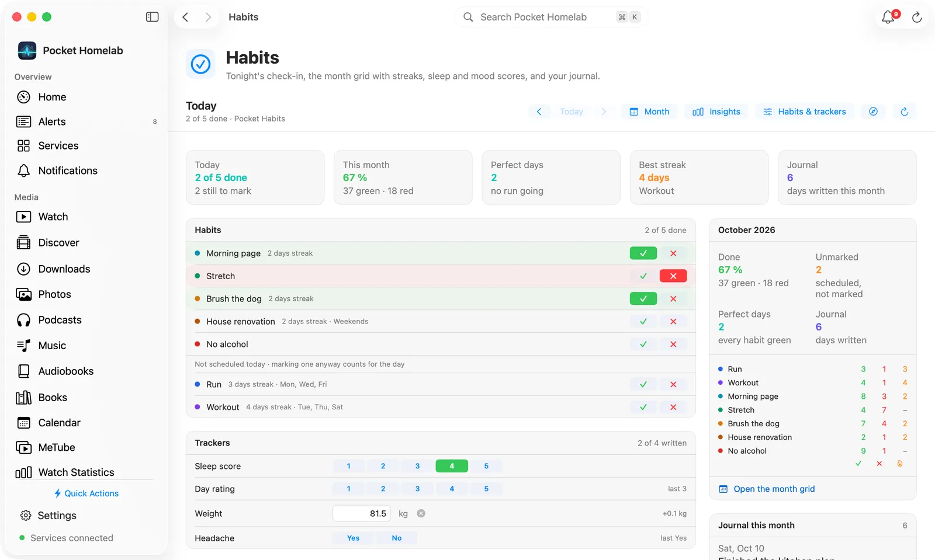This screenshot has height=560, width=935.
Task: Click the reload icon in title bar
Action: (917, 18)
